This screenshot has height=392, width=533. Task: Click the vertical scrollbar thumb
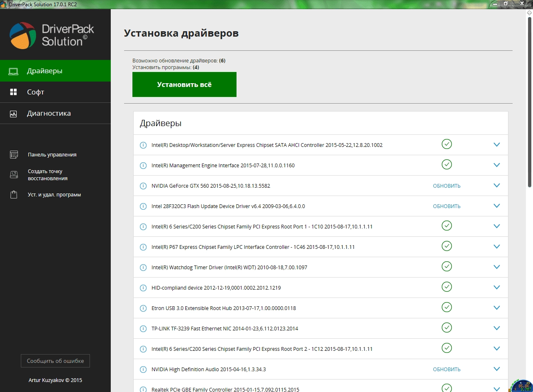[x=530, y=103]
